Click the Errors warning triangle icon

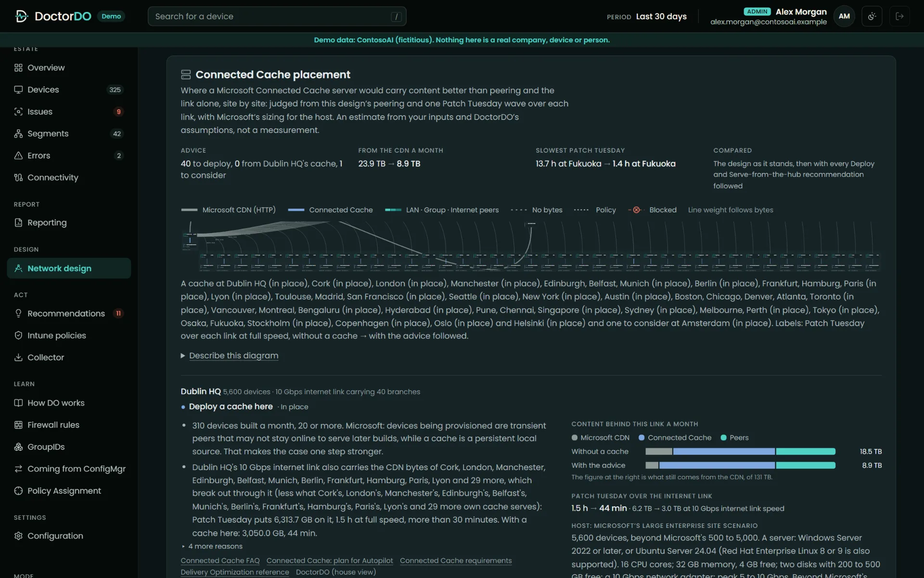(18, 156)
